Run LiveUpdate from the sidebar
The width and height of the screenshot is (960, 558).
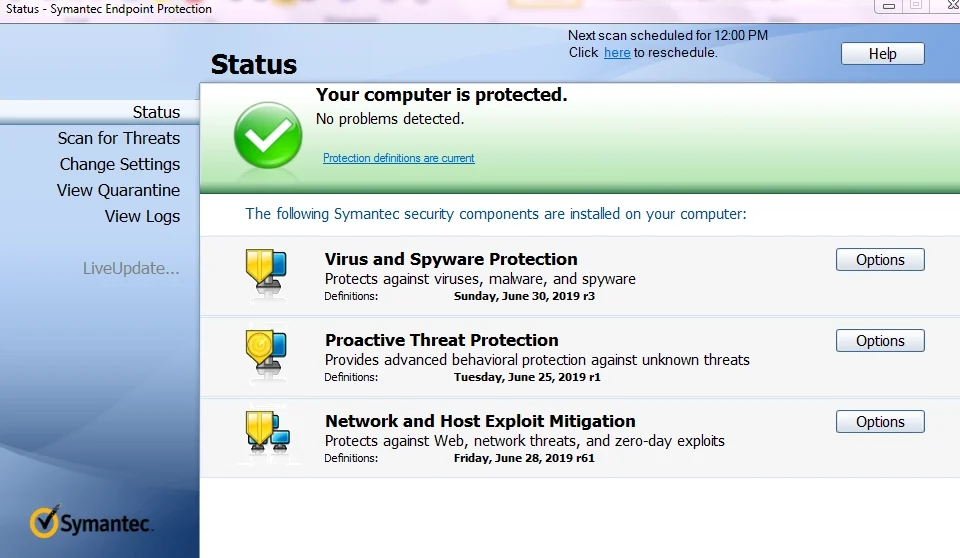(x=131, y=268)
